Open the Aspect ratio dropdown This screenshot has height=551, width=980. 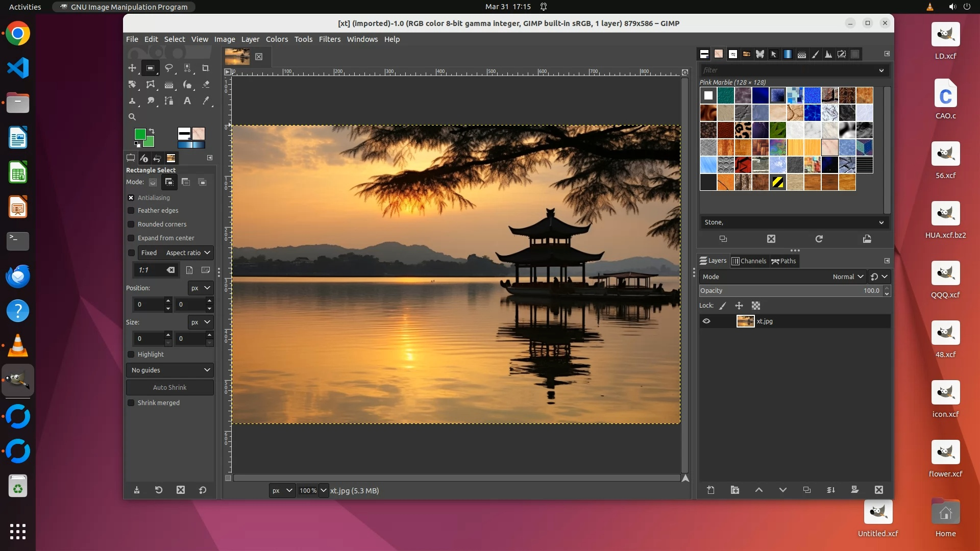[187, 253]
